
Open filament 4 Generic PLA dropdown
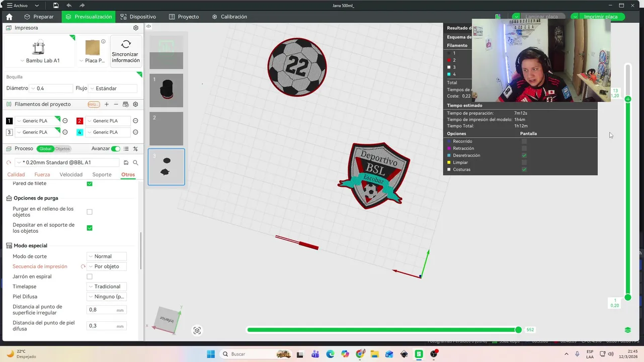107,132
